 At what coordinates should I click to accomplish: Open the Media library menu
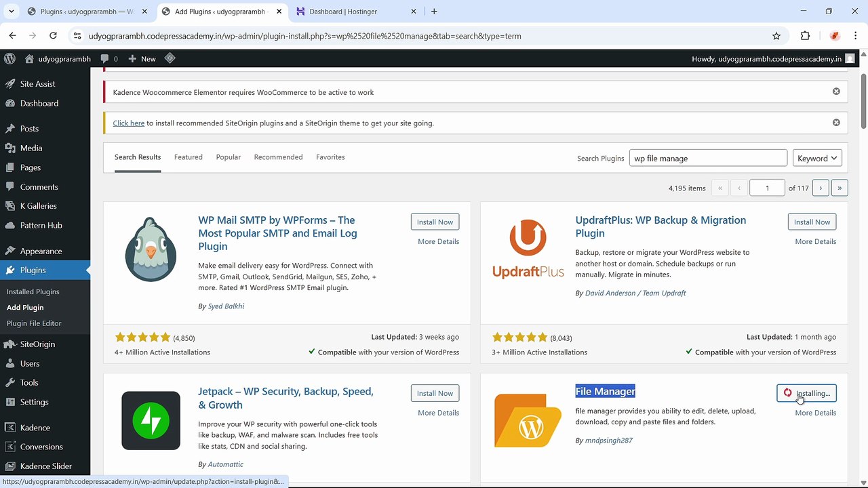(31, 148)
